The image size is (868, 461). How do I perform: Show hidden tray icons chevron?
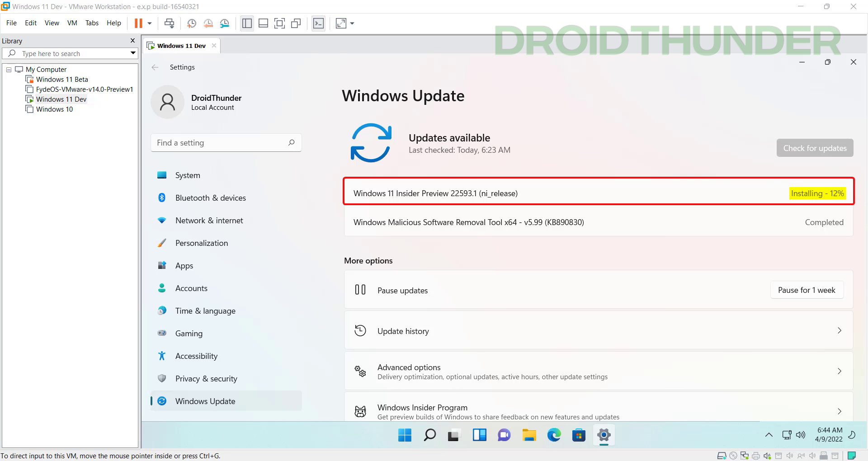pyautogui.click(x=769, y=435)
